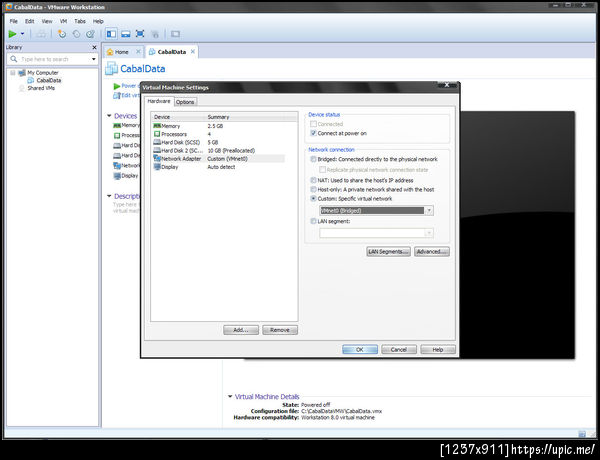Select the Processors device row
The height and width of the screenshot is (460, 600).
point(218,134)
